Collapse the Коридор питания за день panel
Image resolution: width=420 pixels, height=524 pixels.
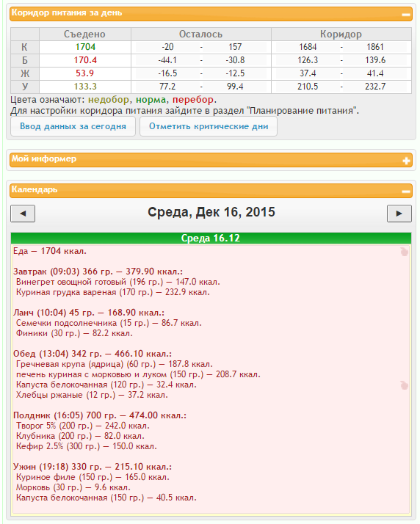point(406,15)
